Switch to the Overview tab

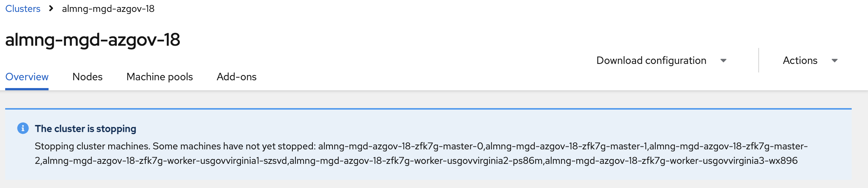pos(27,77)
